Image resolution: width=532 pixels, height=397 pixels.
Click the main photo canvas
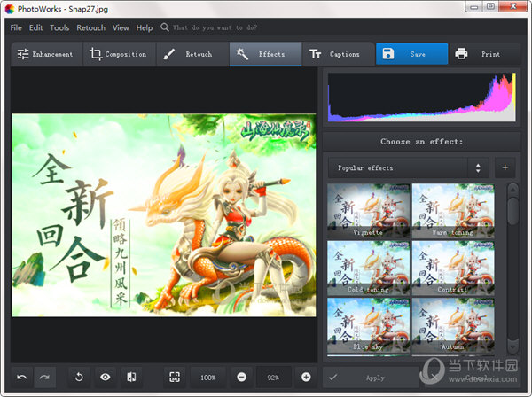tap(164, 215)
